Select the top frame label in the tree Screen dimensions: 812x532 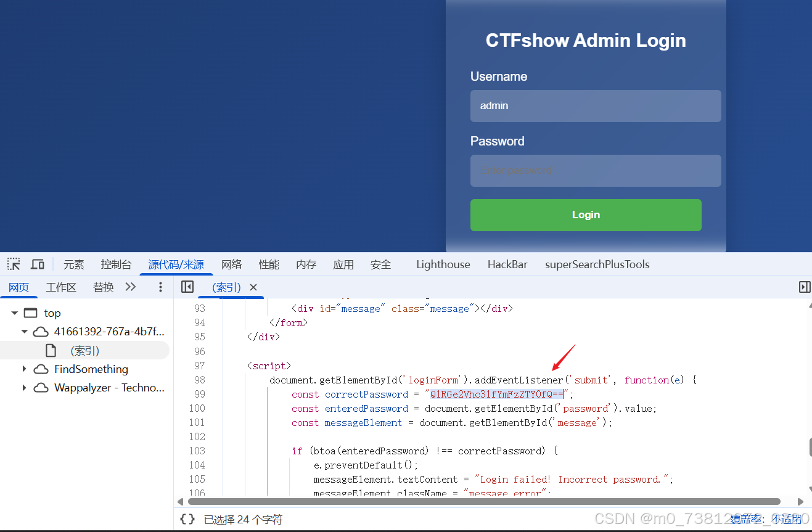[52, 313]
